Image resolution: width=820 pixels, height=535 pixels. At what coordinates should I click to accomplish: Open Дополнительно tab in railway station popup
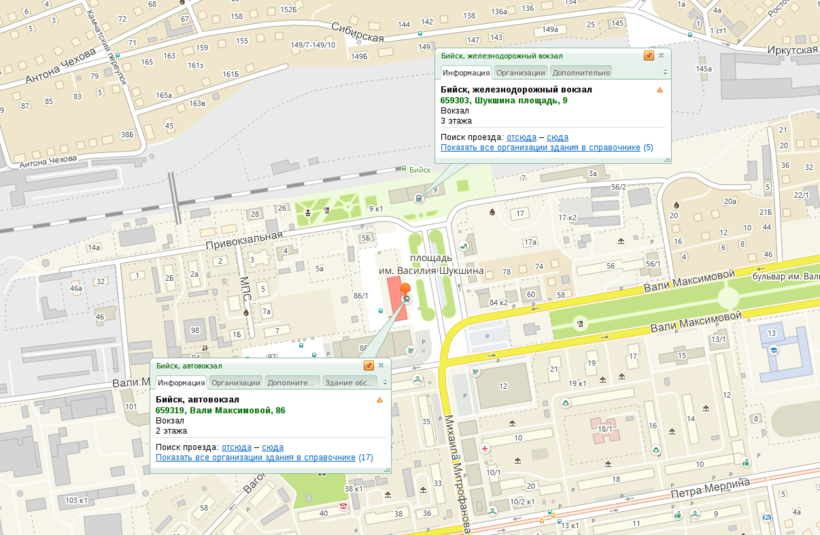(580, 73)
